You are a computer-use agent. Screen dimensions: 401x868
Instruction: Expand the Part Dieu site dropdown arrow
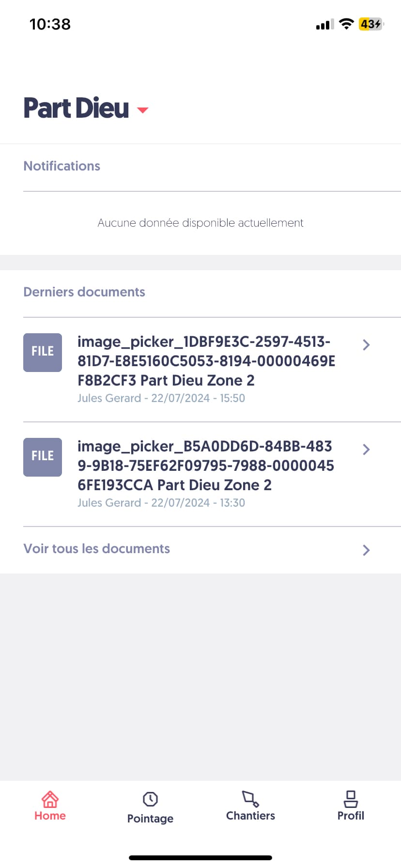point(142,110)
